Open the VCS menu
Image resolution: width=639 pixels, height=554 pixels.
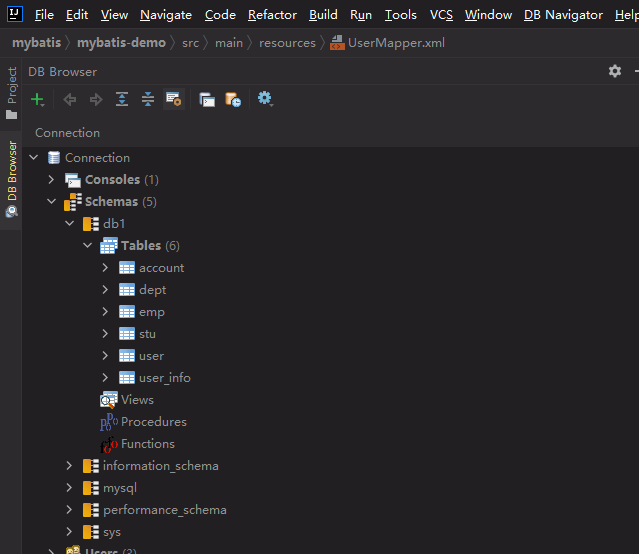click(441, 15)
